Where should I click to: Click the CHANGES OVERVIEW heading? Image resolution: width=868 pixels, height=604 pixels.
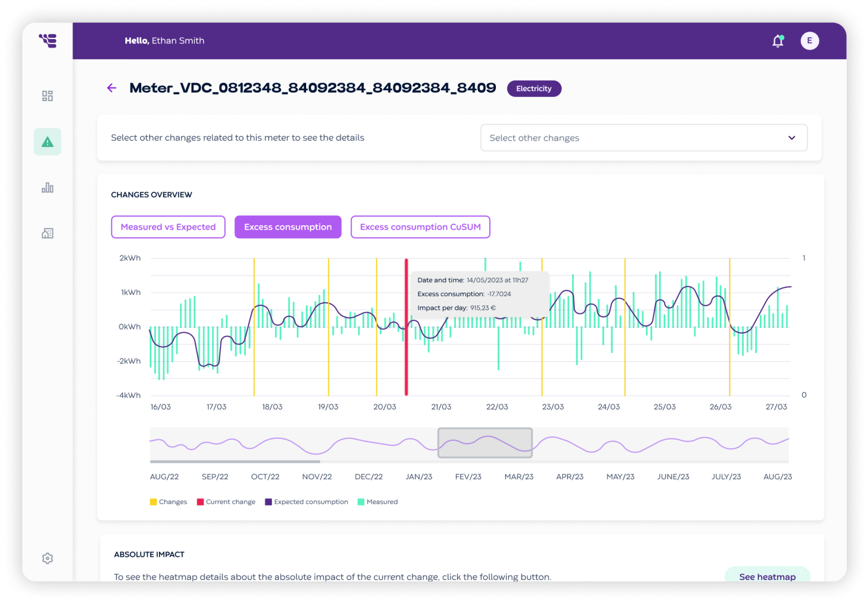[x=151, y=195]
